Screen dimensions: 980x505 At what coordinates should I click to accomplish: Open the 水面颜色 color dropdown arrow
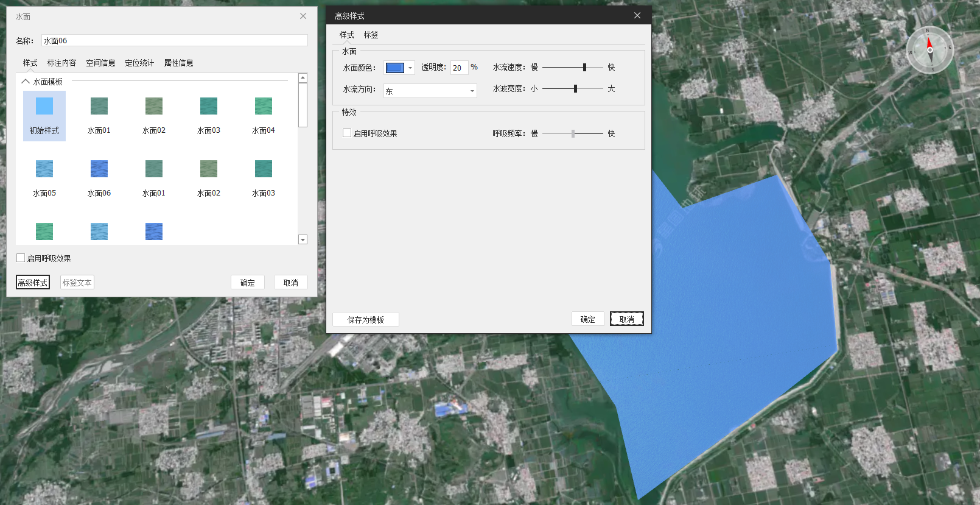point(411,68)
